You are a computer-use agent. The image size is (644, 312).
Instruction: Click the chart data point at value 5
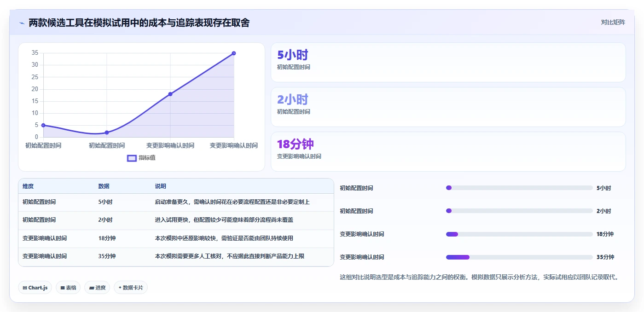point(43,125)
